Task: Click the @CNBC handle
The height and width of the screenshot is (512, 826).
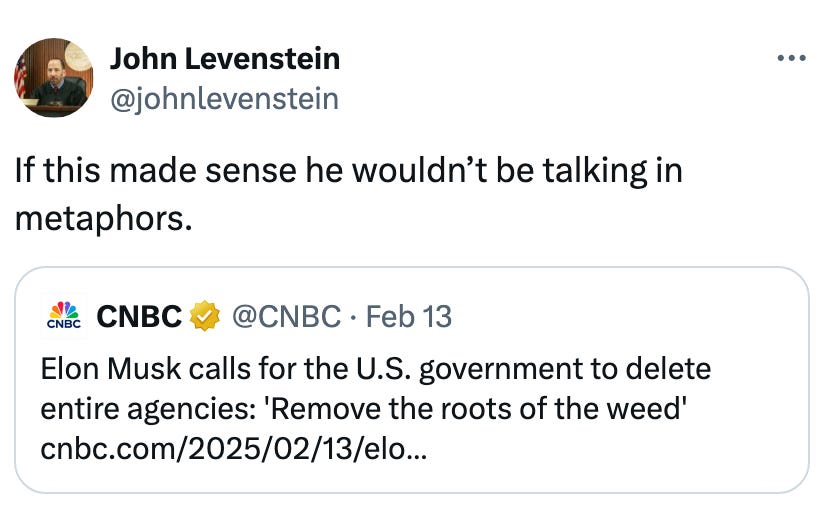Action: [x=286, y=316]
